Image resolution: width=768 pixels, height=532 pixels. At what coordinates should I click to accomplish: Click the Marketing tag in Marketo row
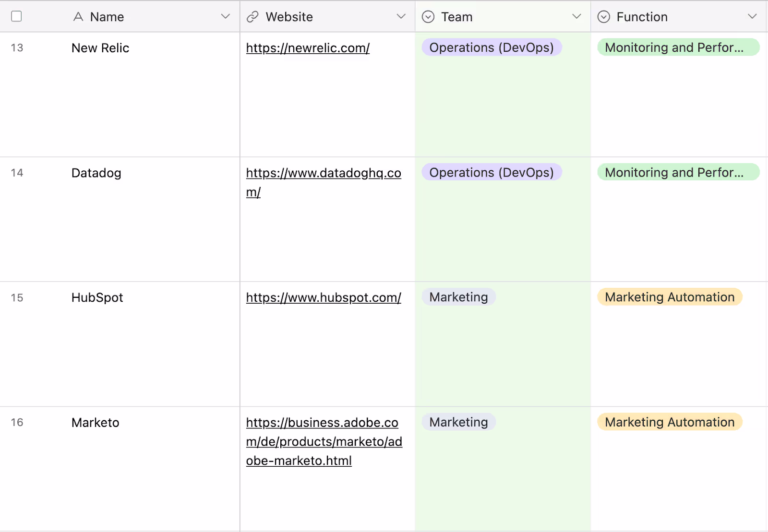click(x=458, y=422)
